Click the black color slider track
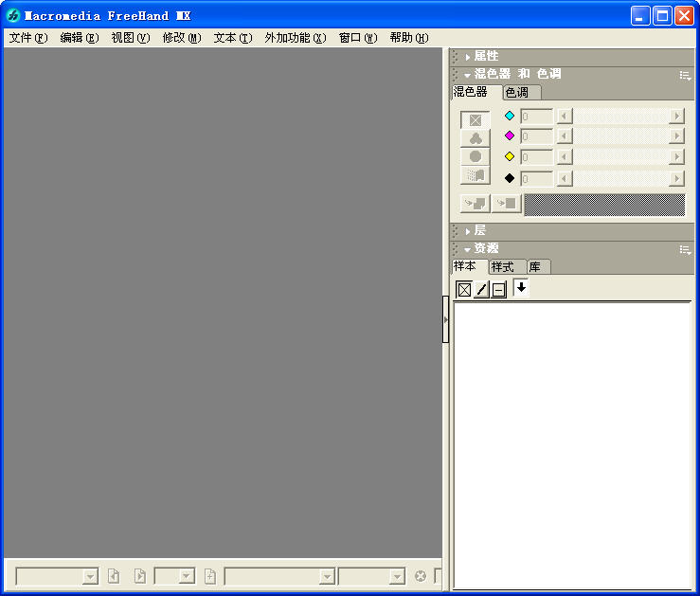The width and height of the screenshot is (700, 596). pyautogui.click(x=621, y=179)
